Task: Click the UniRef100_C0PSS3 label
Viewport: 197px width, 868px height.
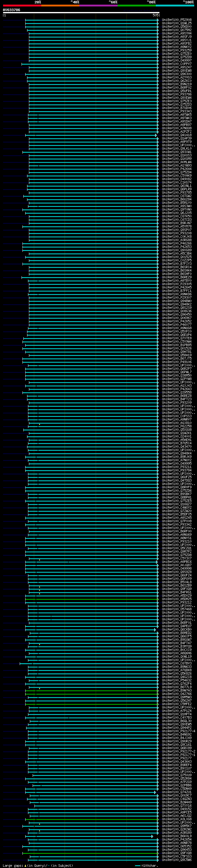Action: [176, 416]
